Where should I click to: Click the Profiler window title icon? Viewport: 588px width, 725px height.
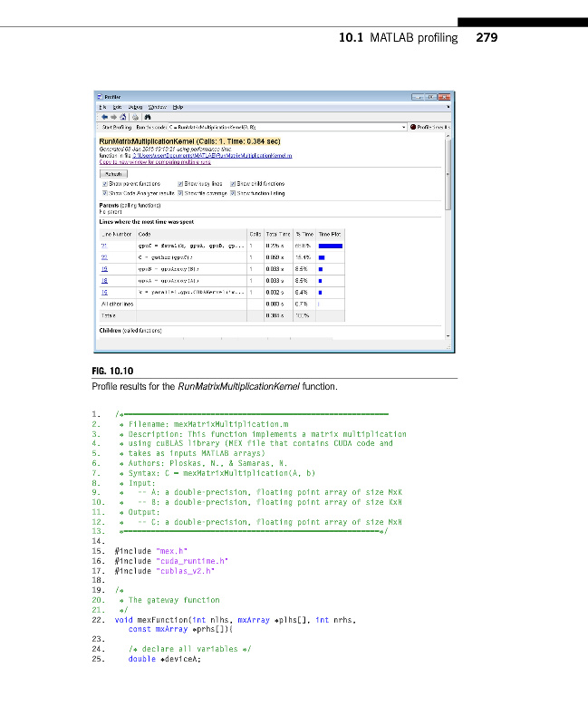point(100,96)
